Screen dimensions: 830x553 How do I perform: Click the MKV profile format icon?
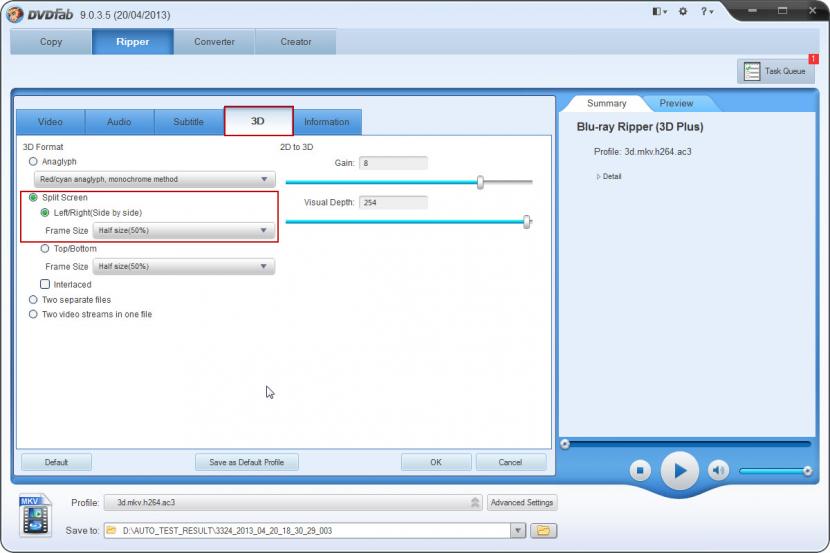tap(35, 515)
